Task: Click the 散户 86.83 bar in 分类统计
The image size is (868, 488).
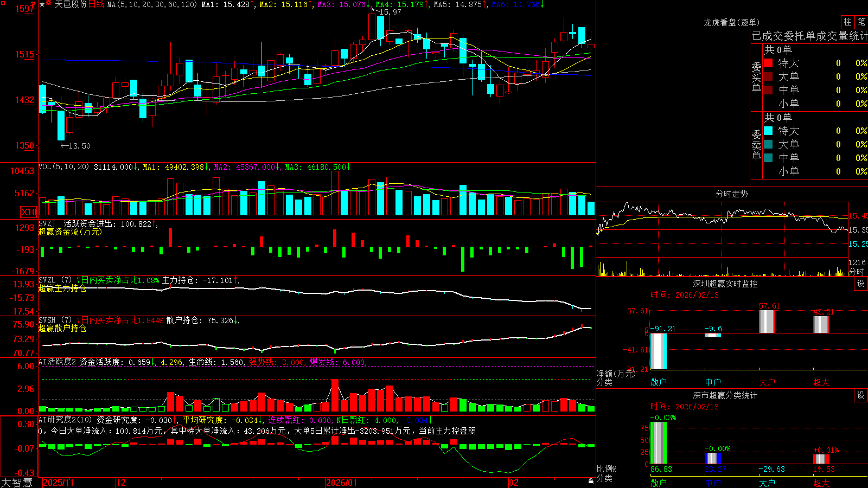Action: coord(659,442)
